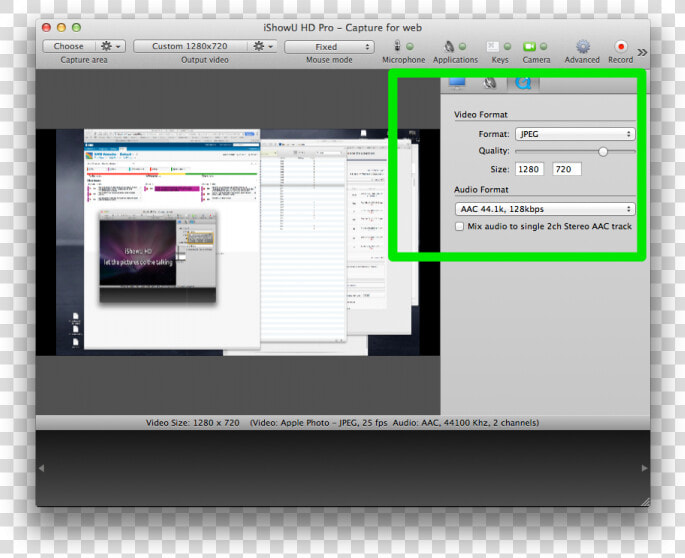
Task: Open the gear menu beside Custom 1280x720
Action: tap(263, 46)
